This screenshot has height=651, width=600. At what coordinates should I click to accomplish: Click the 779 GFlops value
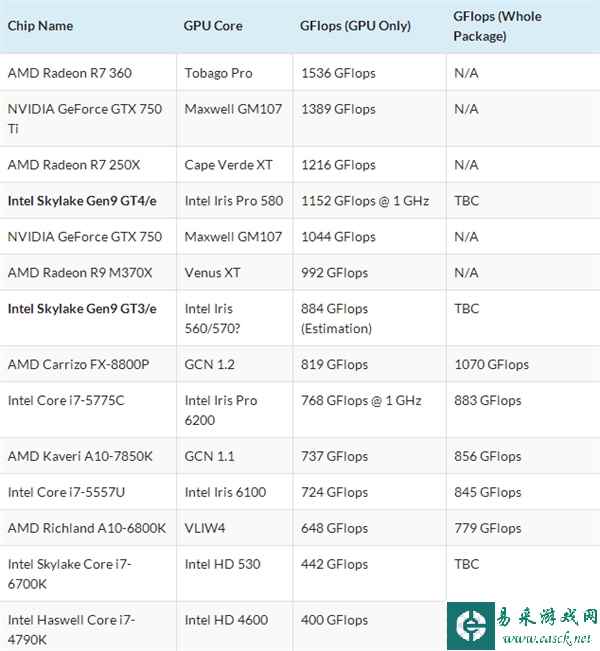point(488,529)
